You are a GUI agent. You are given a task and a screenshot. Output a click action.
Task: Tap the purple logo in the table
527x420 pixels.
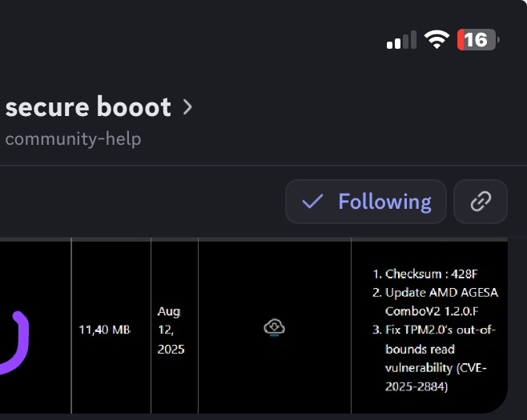pos(16,342)
